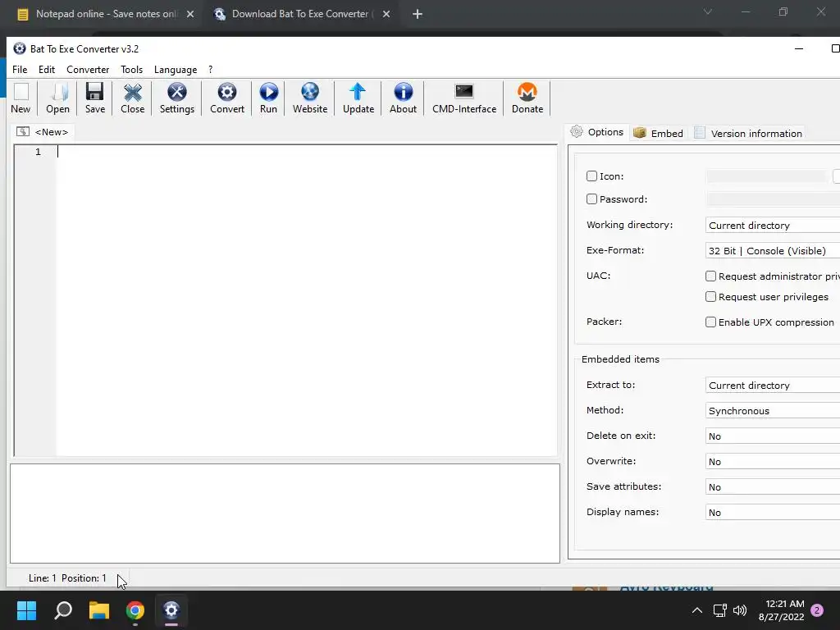Open taskbar Search magnifier icon
The width and height of the screenshot is (840, 630).
(63, 610)
